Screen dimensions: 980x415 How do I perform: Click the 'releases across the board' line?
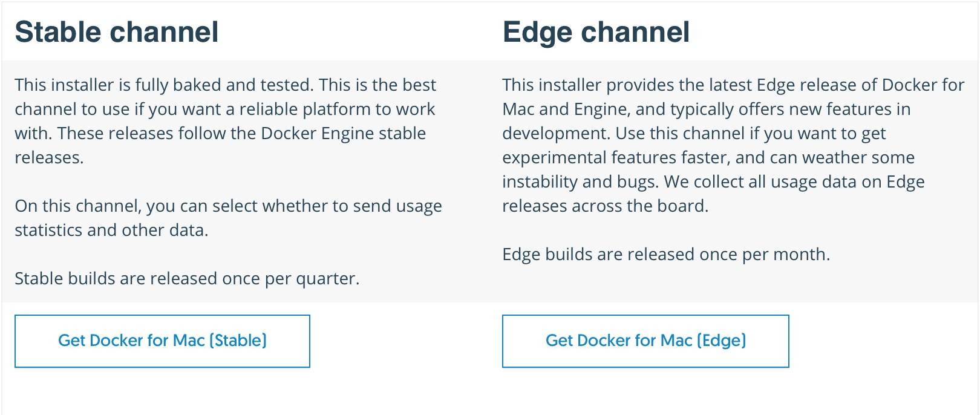point(605,206)
